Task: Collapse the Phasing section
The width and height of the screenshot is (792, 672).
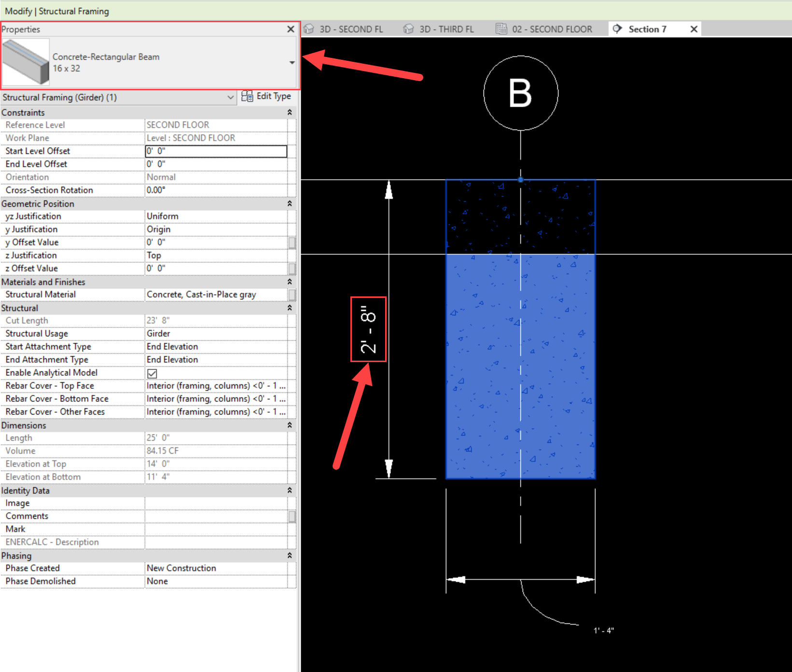Action: (290, 556)
